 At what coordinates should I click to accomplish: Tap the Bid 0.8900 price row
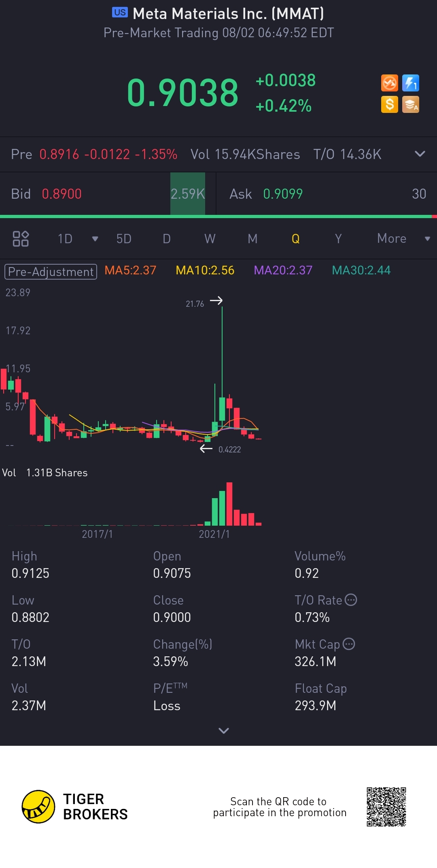108,194
